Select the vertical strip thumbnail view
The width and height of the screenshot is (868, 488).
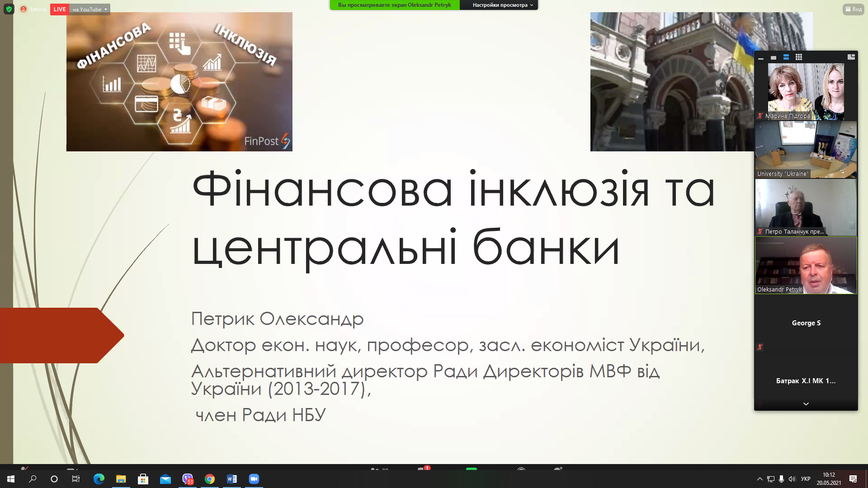pos(786,57)
